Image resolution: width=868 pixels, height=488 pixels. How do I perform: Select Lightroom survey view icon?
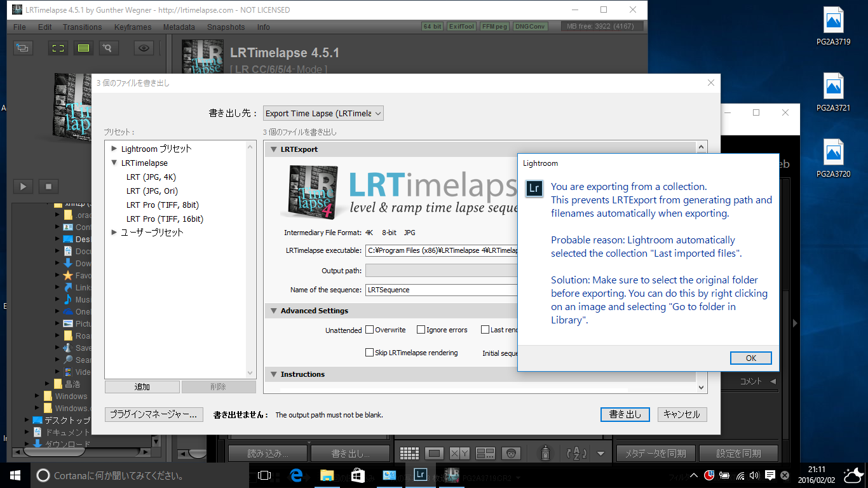click(x=485, y=454)
